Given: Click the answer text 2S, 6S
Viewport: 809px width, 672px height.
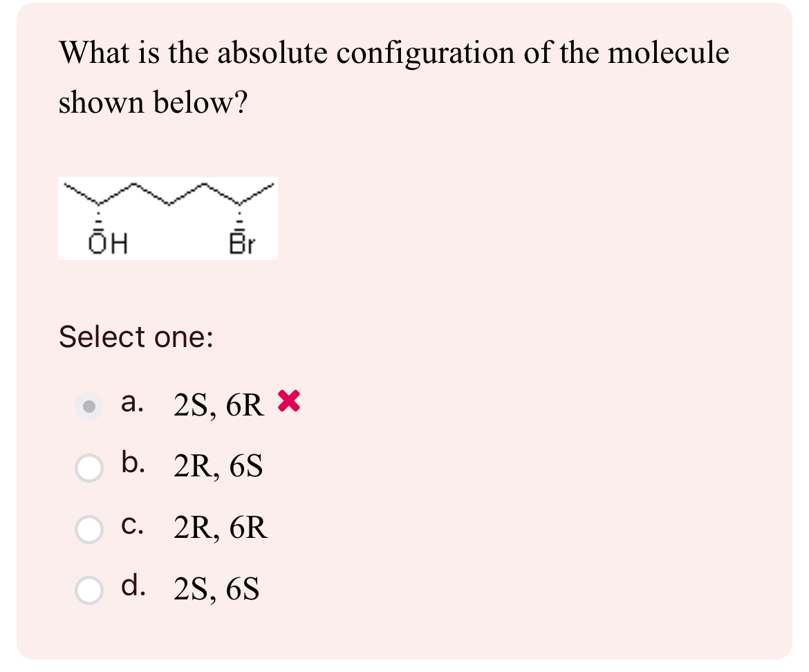Looking at the screenshot, I should click(216, 590).
